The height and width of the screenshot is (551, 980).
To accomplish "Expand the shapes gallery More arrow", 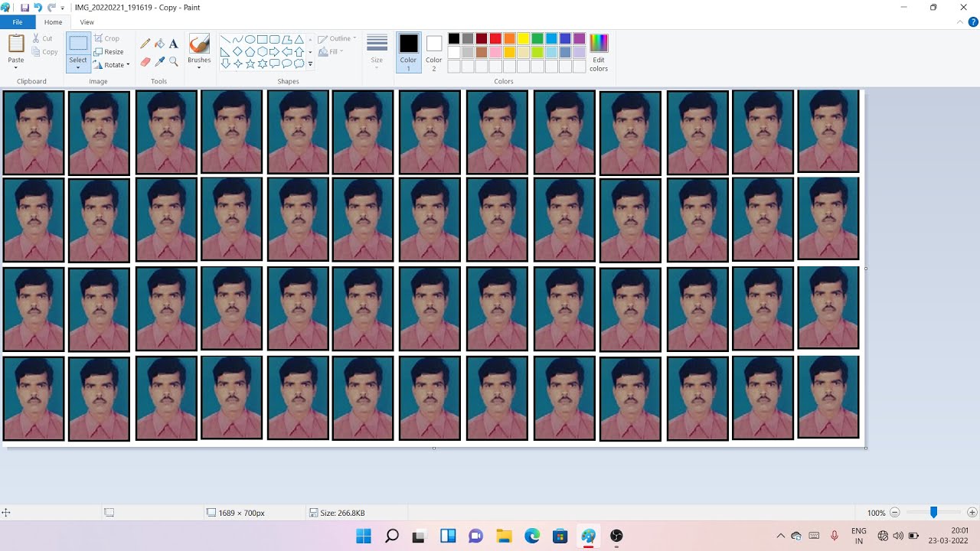I will 310,64.
